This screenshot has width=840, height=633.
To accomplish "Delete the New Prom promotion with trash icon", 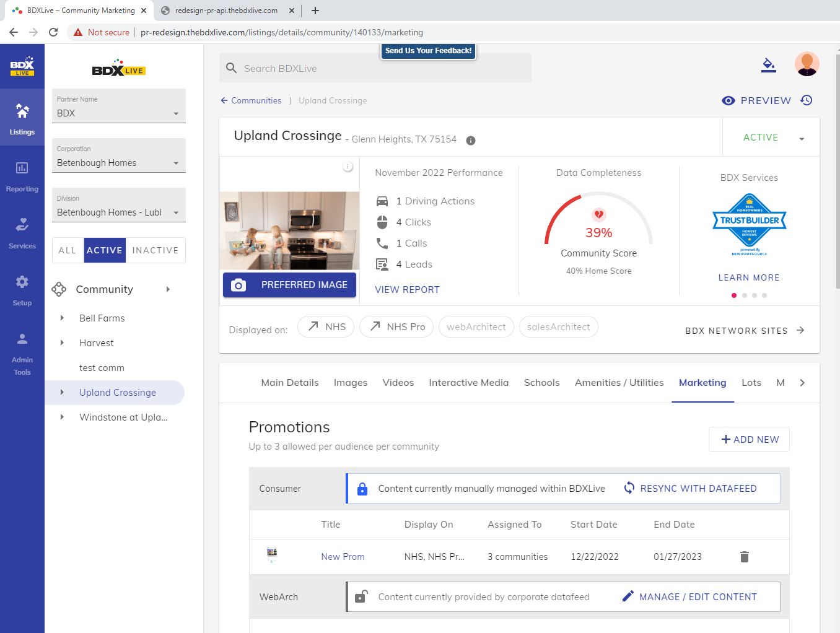I will [744, 557].
